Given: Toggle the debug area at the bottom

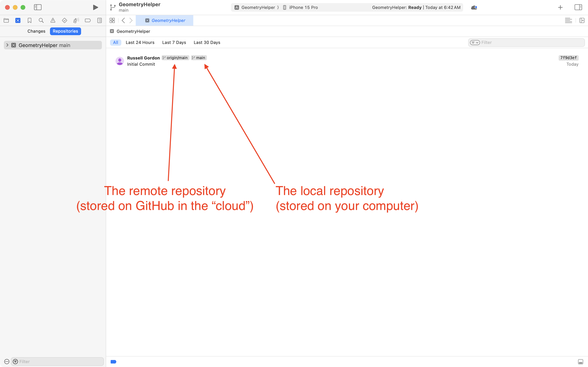Looking at the screenshot, I should 581,361.
